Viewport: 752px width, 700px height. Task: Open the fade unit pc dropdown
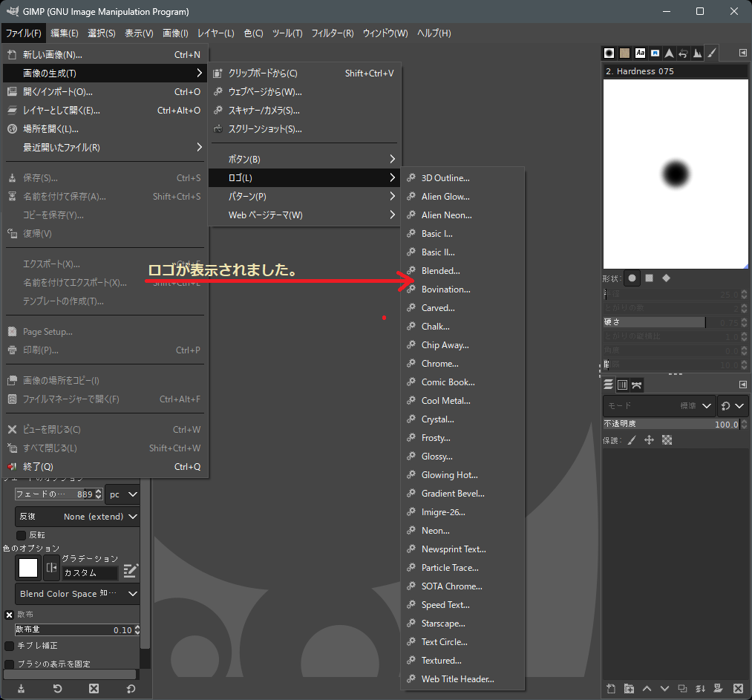point(123,494)
